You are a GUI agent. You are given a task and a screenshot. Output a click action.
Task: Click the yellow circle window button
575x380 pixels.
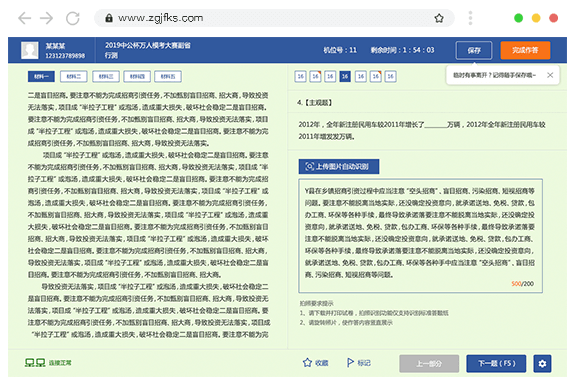pos(536,18)
